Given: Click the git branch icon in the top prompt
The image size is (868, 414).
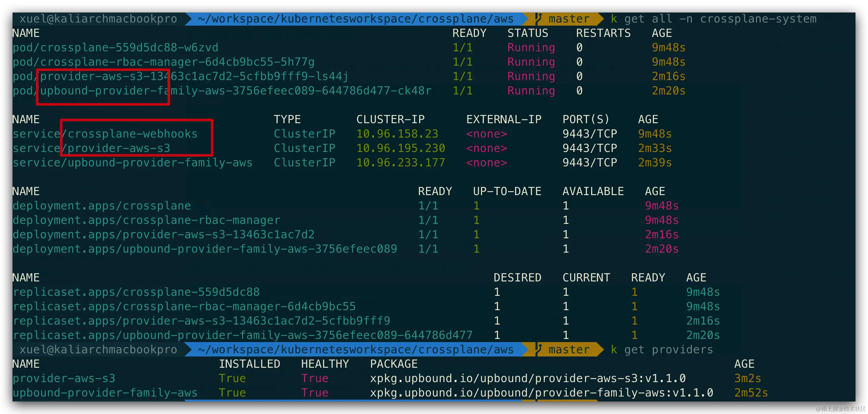Looking at the screenshot, I should pyautogui.click(x=538, y=18).
